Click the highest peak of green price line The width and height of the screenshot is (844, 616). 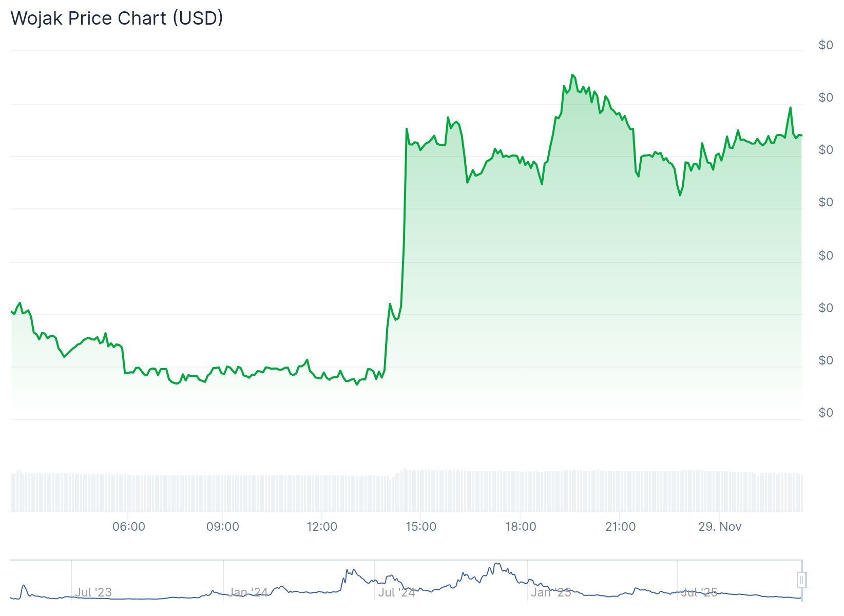(x=572, y=75)
